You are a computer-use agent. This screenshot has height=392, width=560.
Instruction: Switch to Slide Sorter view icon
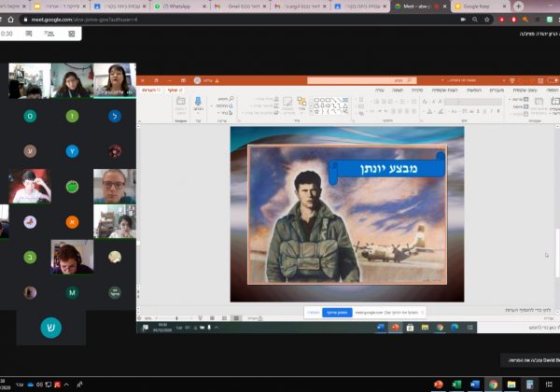point(224,317)
